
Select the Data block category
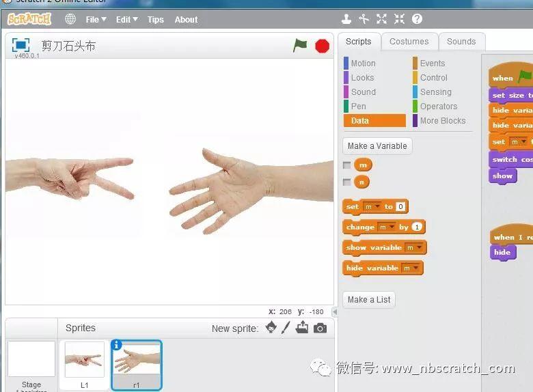(x=374, y=121)
